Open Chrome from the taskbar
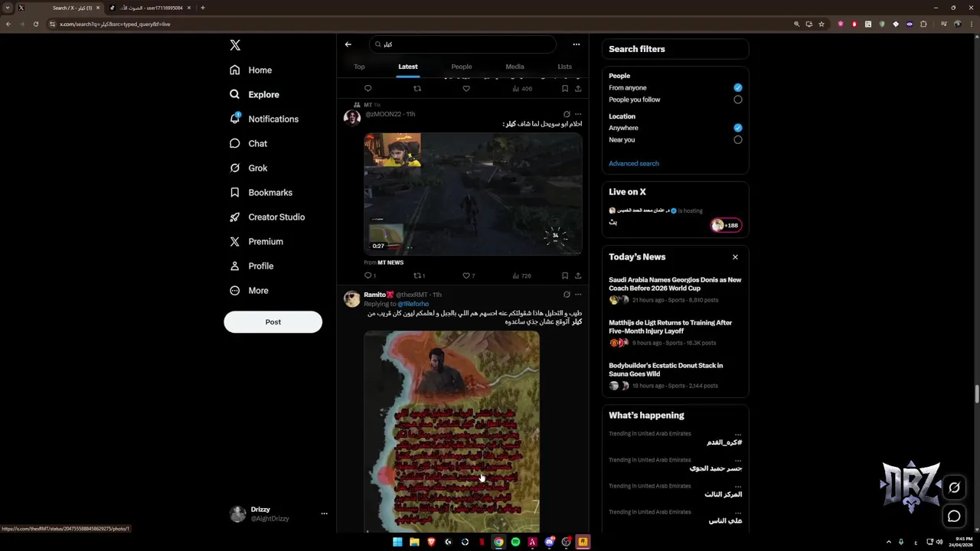 click(498, 542)
